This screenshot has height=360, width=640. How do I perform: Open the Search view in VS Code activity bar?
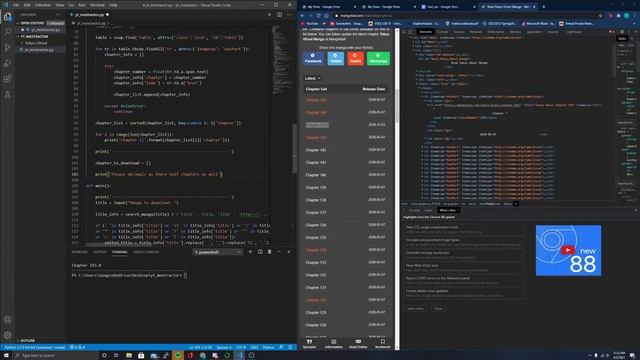(x=7, y=32)
